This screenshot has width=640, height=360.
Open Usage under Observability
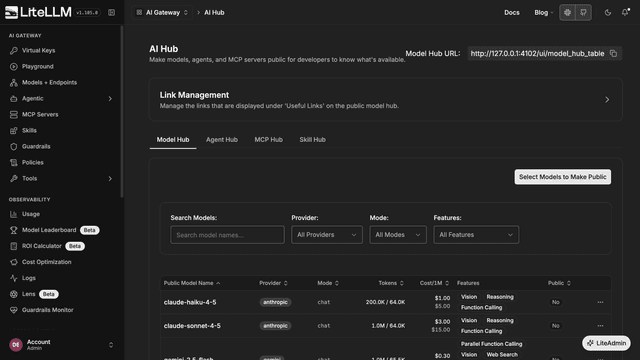click(x=31, y=214)
